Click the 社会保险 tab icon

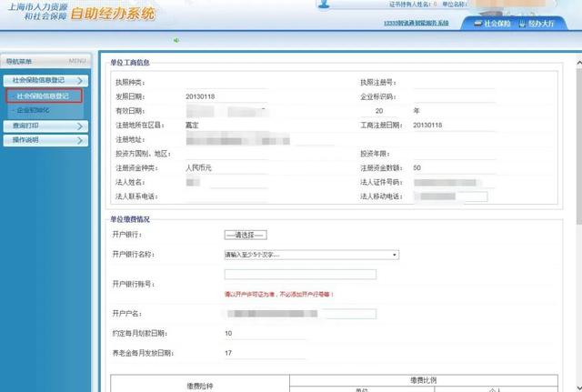coord(478,24)
